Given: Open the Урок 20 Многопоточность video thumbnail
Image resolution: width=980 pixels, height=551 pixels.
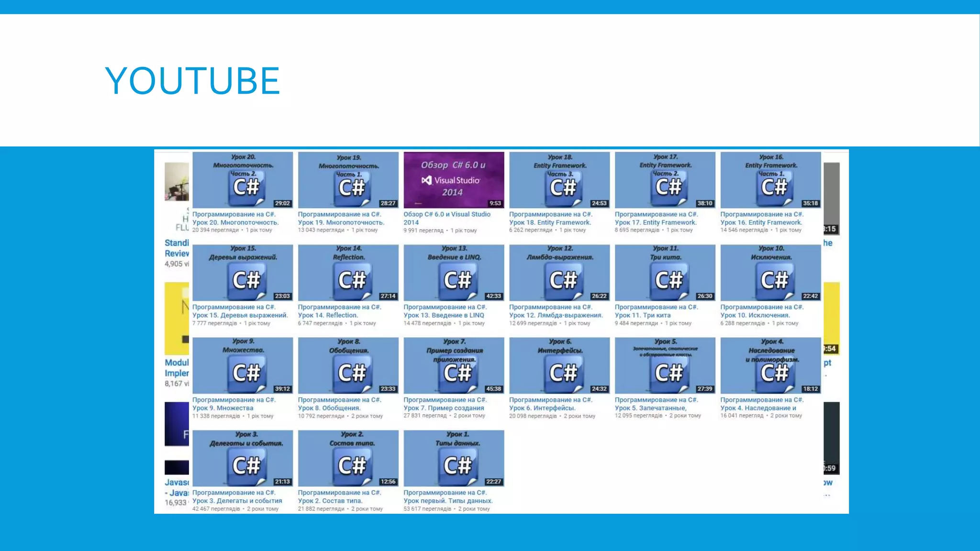Looking at the screenshot, I should click(243, 180).
